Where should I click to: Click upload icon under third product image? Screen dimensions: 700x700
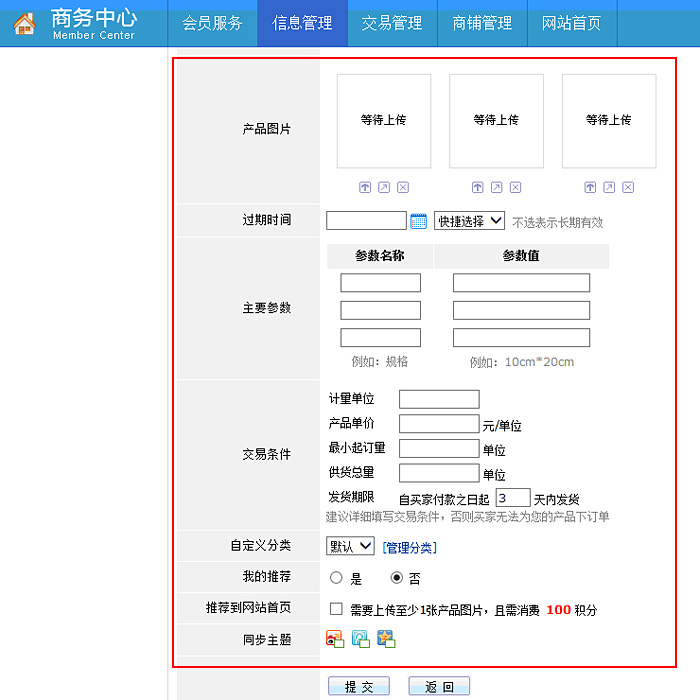pyautogui.click(x=590, y=187)
